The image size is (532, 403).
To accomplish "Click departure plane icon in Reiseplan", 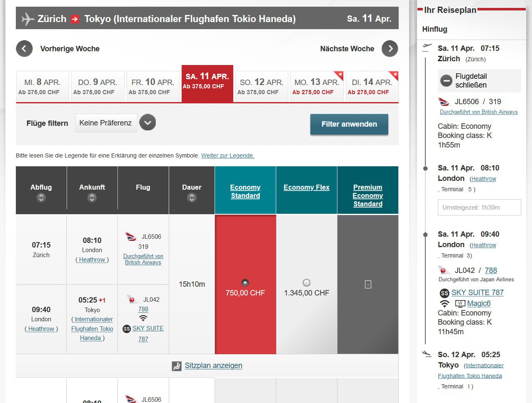I will pyautogui.click(x=427, y=48).
